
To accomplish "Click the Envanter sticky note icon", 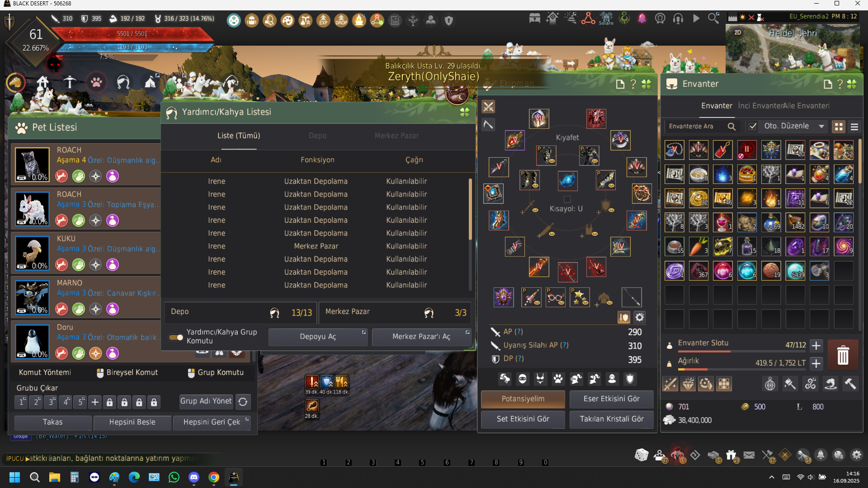I will click(828, 84).
